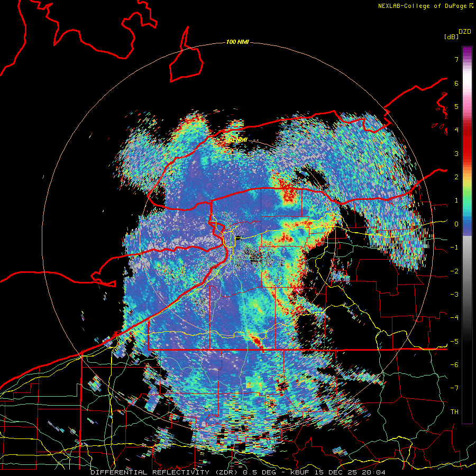This screenshot has height=476, width=476.
Task: Click the 3 value on the dB scale
Action: (456, 153)
